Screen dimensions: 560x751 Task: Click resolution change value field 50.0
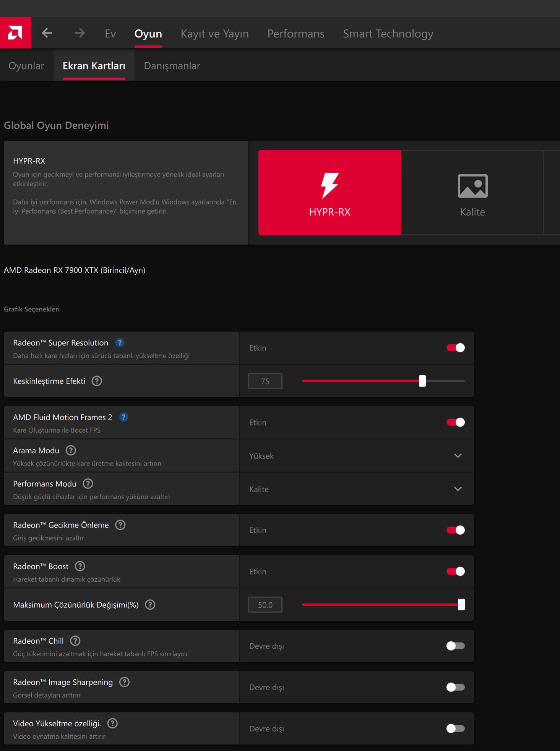pos(265,605)
